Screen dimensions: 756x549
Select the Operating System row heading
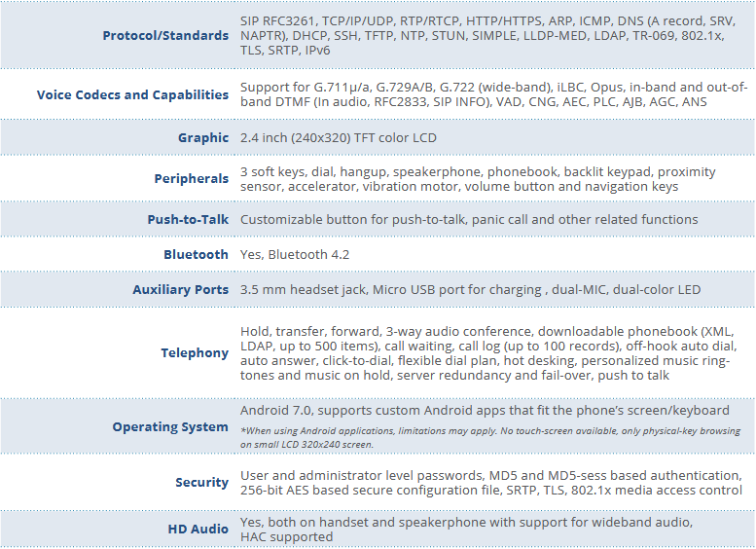click(x=170, y=427)
